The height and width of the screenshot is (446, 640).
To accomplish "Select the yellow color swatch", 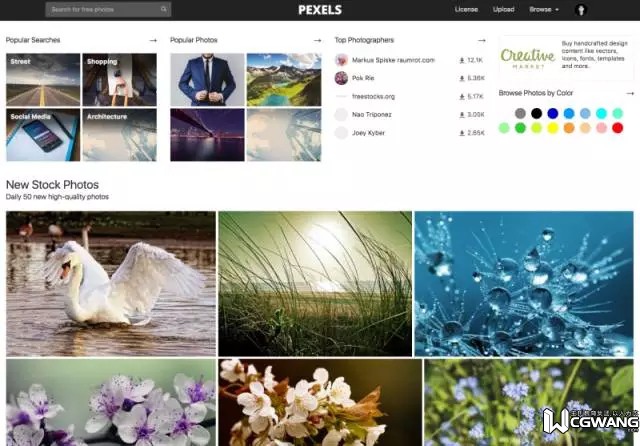I will [553, 128].
